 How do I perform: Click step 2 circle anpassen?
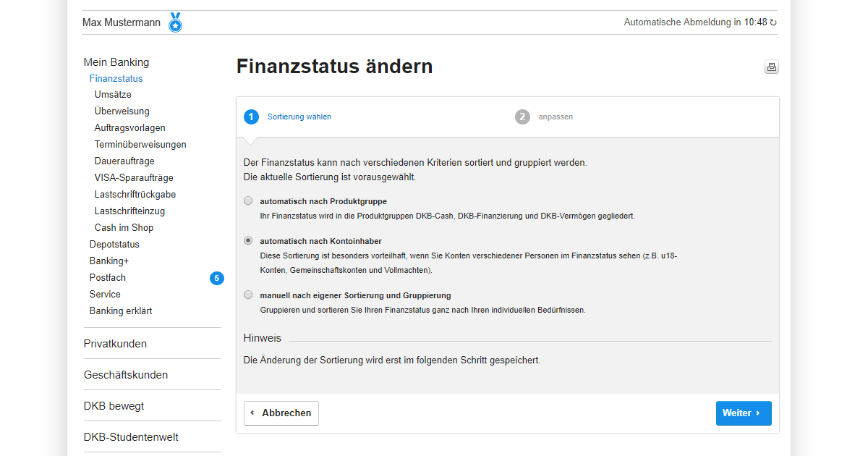(522, 117)
